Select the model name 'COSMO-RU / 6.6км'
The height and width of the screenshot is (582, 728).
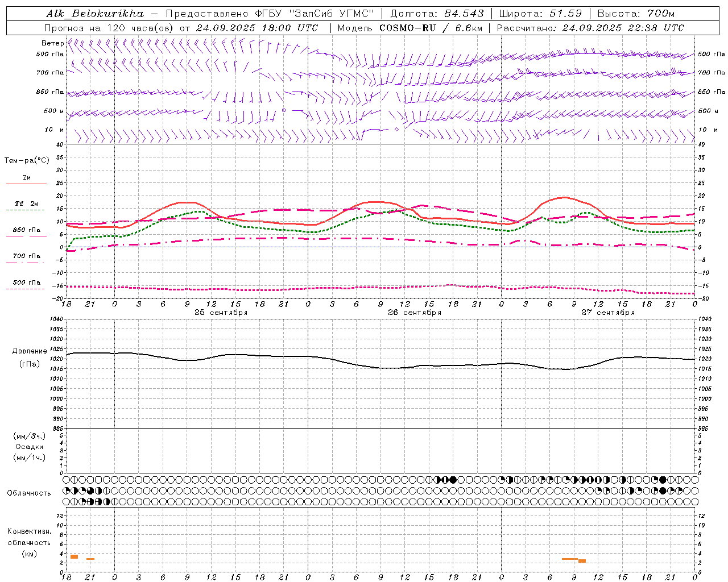pos(431,28)
